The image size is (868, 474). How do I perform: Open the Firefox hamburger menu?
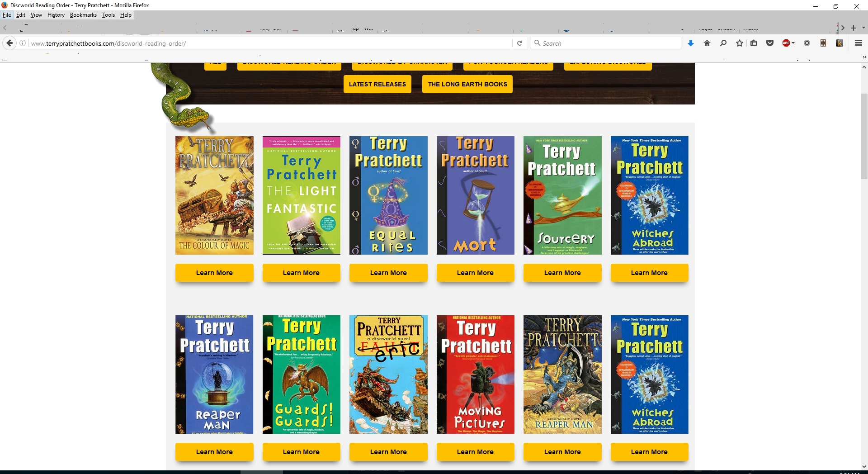pos(859,43)
